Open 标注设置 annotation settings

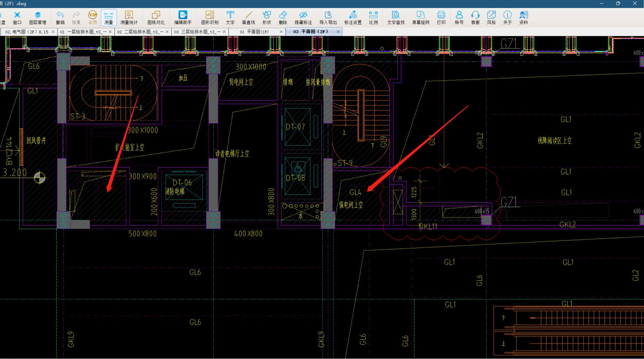353,18
